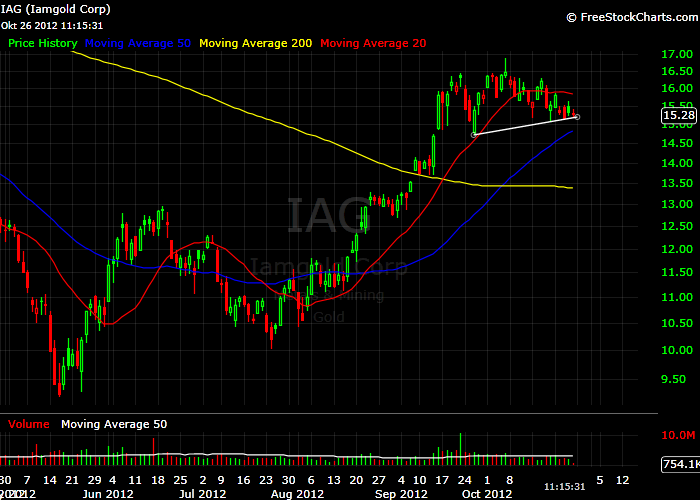Click the 10.00 price axis label

click(677, 350)
